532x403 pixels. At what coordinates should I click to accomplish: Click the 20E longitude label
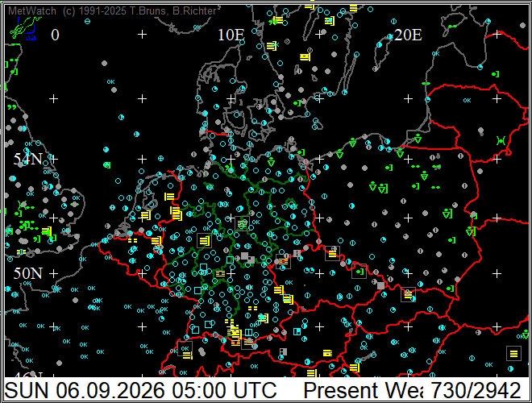408,35
